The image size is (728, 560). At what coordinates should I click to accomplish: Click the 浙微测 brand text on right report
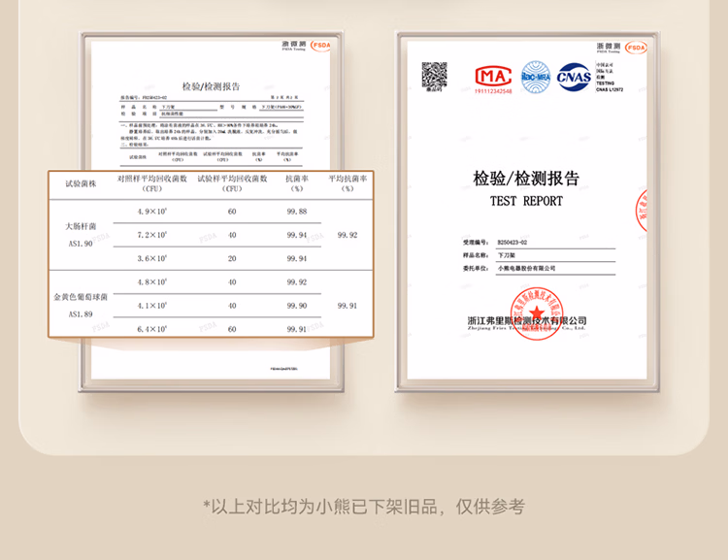point(609,46)
